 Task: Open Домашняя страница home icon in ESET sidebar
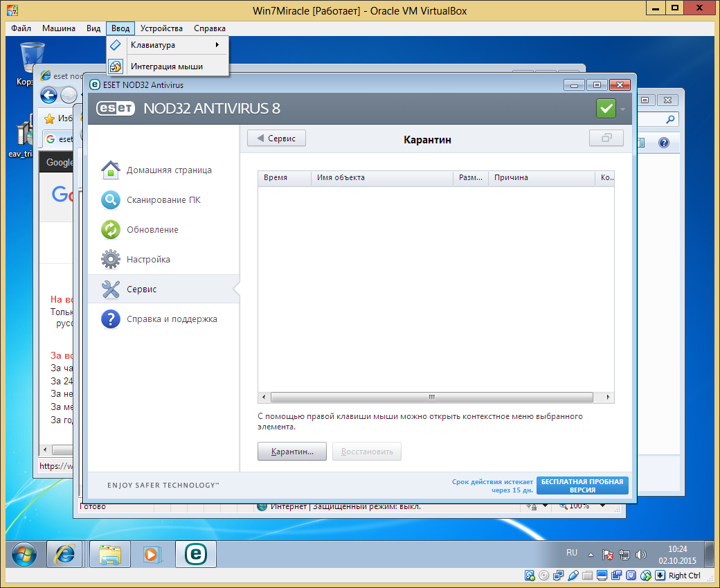point(111,170)
